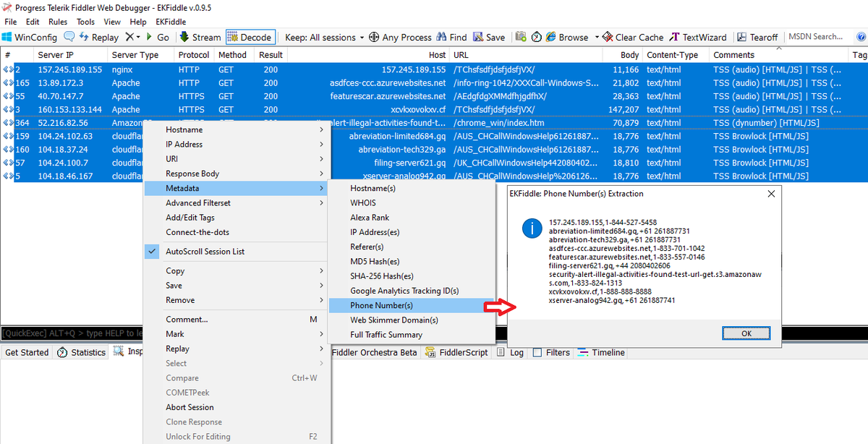Switch to the Statistics tab
Viewport: 868px width, 444px height.
coord(82,353)
